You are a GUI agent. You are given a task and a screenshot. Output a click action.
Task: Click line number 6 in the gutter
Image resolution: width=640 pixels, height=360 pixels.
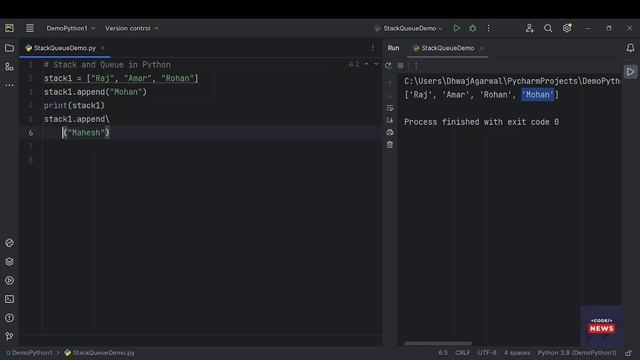pos(31,133)
